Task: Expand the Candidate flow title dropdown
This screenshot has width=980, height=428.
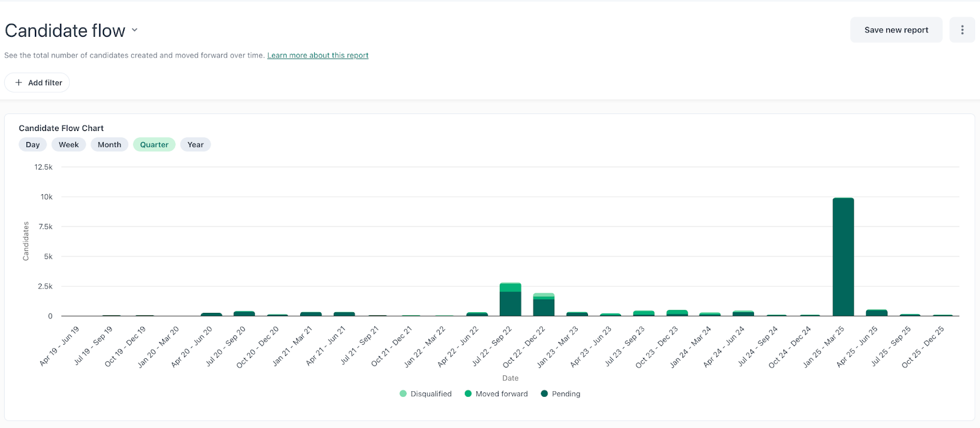Action: (135, 30)
